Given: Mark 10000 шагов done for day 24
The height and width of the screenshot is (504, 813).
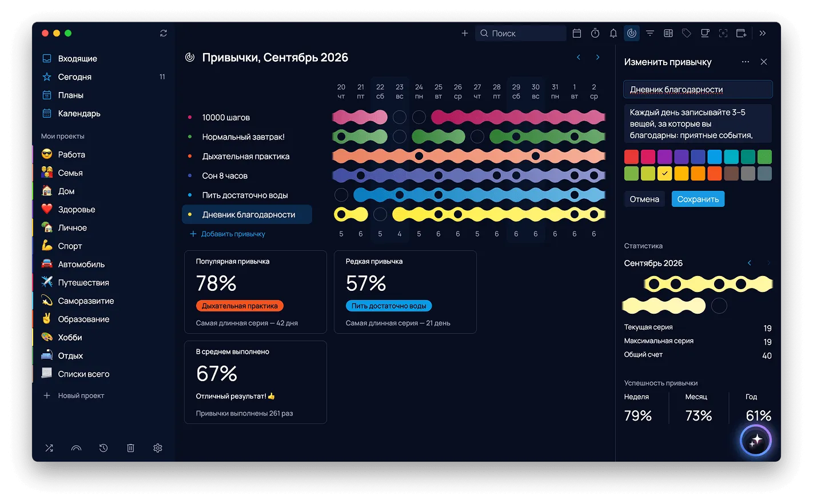Looking at the screenshot, I should pyautogui.click(x=419, y=117).
